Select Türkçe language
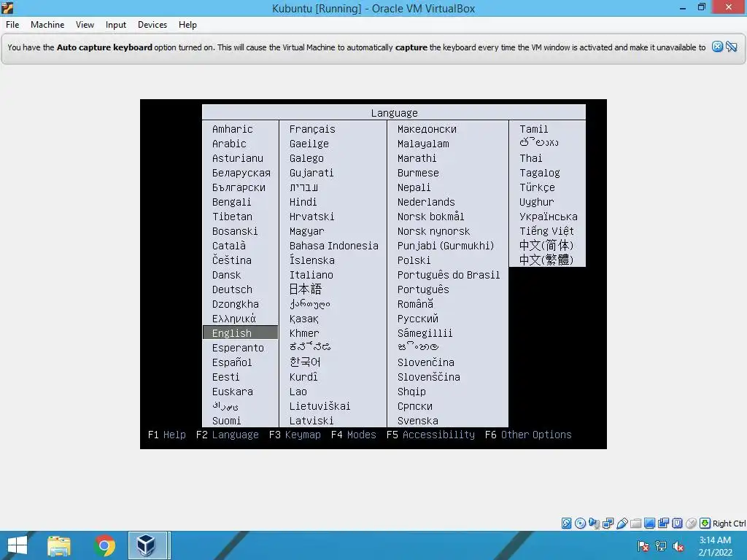The width and height of the screenshot is (747, 560). pyautogui.click(x=537, y=187)
